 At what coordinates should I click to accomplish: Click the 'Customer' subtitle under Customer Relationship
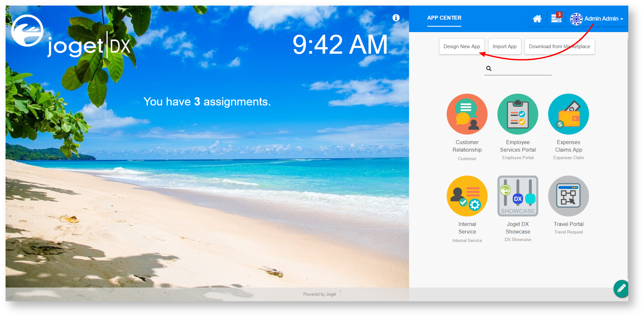pyautogui.click(x=467, y=158)
